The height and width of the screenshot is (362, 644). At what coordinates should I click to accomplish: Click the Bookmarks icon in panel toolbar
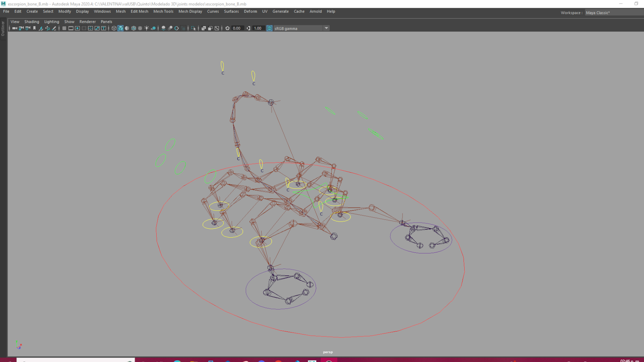34,28
